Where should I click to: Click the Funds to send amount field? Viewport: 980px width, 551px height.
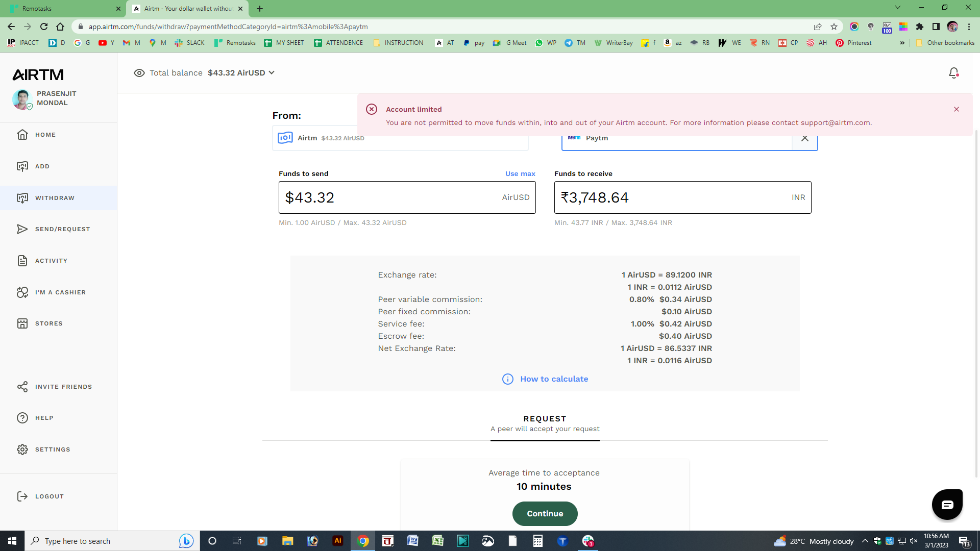(388, 197)
